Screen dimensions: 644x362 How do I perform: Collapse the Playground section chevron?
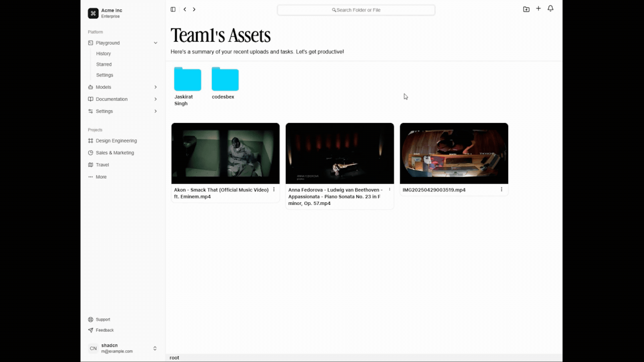click(x=156, y=43)
